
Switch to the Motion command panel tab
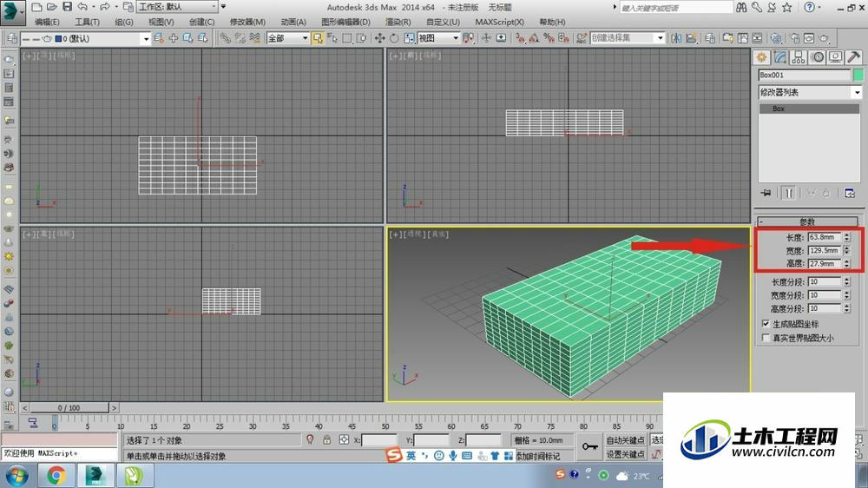tap(817, 57)
